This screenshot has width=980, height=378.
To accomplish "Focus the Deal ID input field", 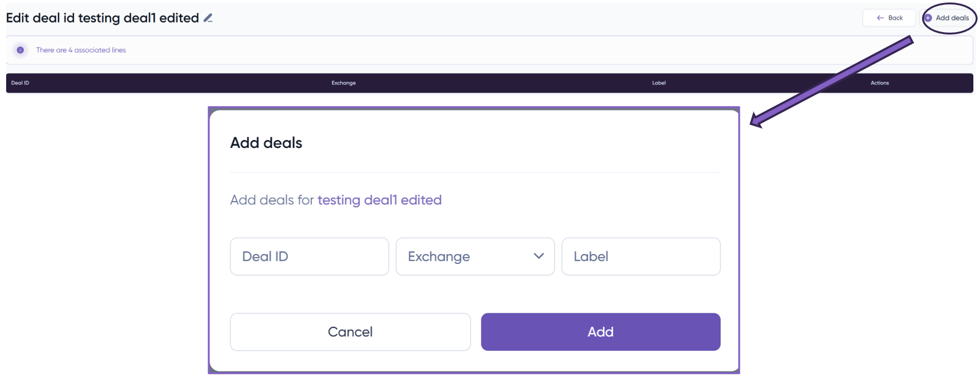I will tap(309, 257).
